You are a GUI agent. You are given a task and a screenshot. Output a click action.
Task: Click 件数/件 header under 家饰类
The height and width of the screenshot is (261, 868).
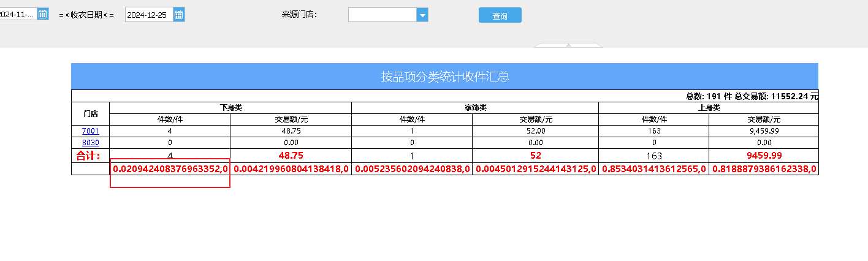(412, 119)
